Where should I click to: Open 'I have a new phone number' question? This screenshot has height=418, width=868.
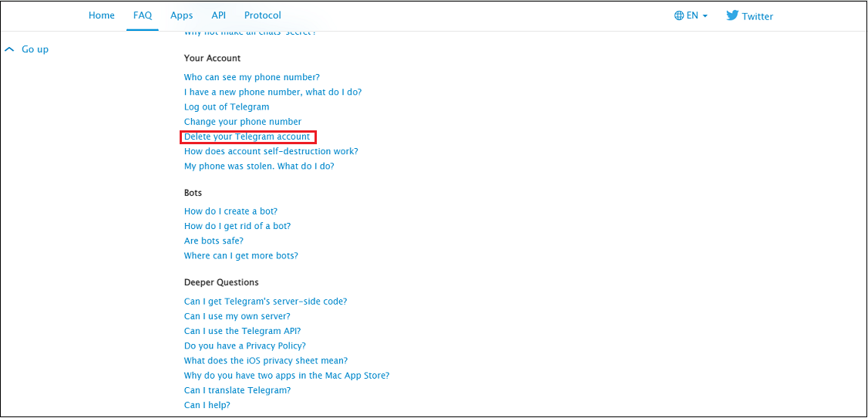click(273, 92)
